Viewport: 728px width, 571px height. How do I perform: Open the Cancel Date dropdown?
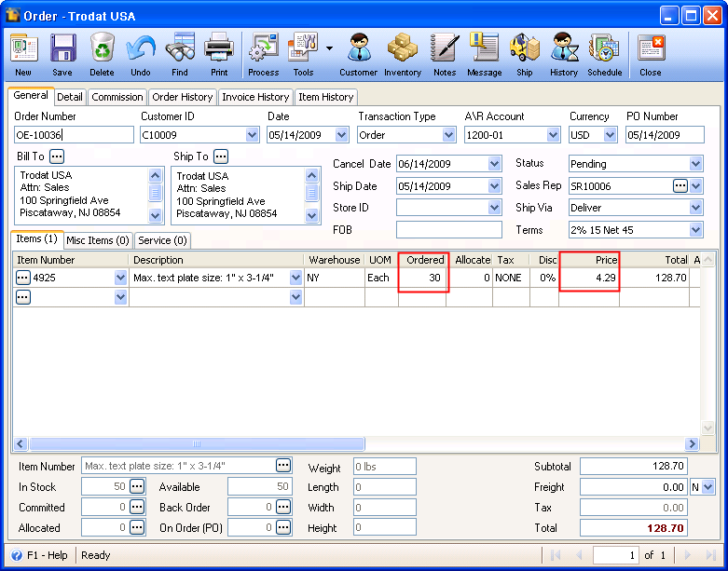(494, 164)
